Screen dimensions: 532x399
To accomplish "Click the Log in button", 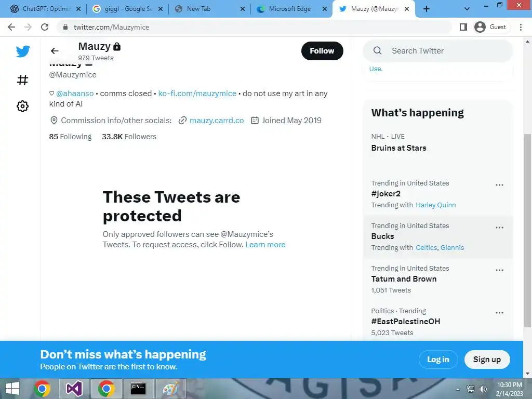I will [438, 360].
